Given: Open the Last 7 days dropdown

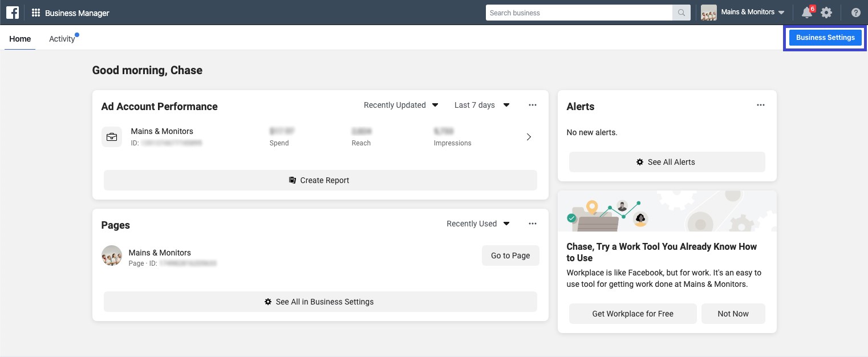Looking at the screenshot, I should coord(482,105).
